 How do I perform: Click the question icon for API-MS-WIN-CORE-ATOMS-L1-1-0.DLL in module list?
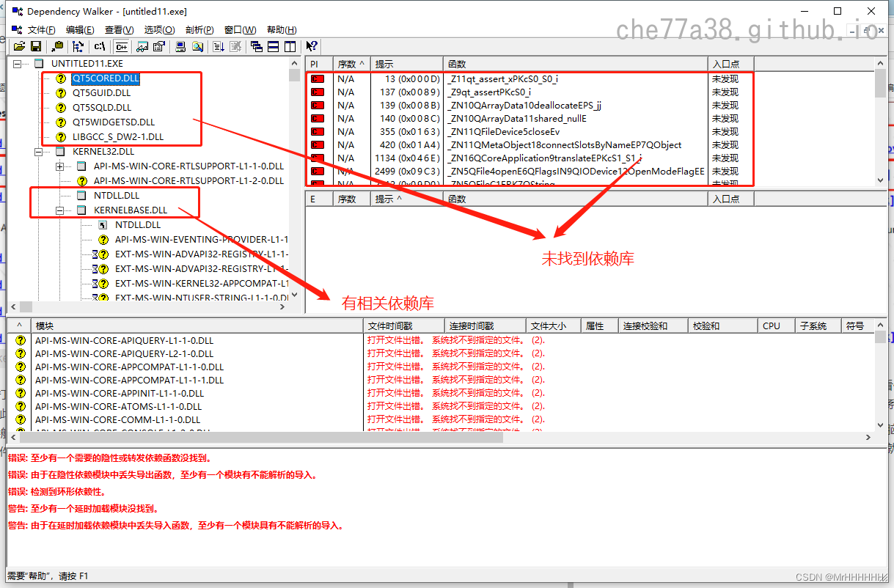(21, 406)
